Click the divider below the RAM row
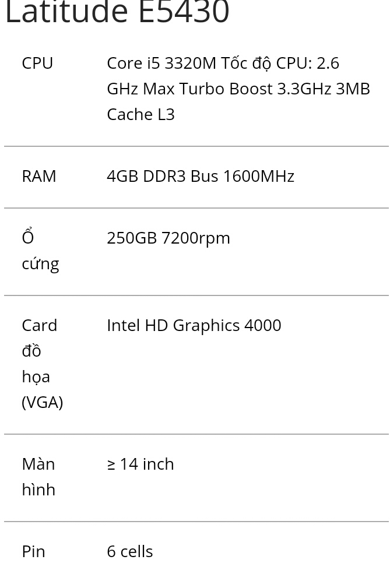The height and width of the screenshot is (588, 390). pos(196,207)
